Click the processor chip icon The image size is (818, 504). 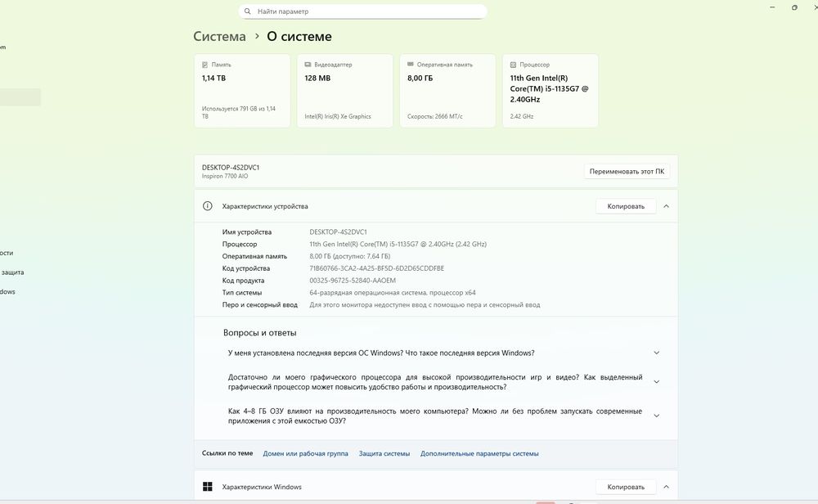[x=513, y=65]
